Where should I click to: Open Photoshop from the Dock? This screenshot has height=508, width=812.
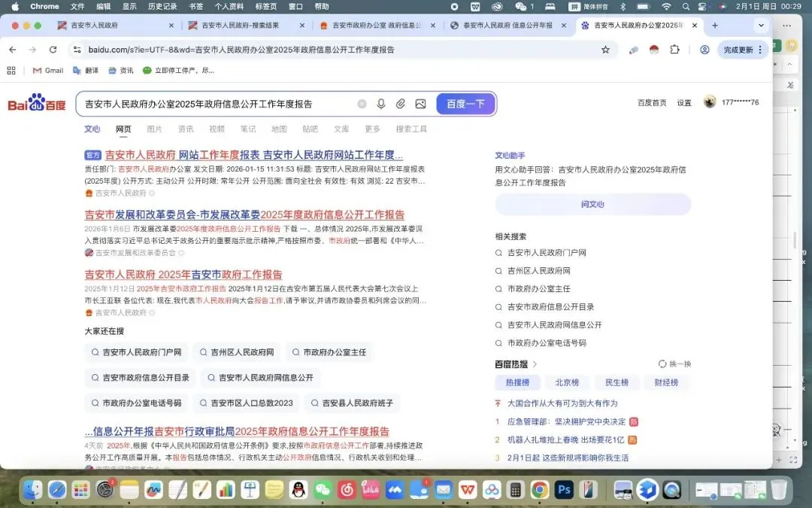click(x=564, y=489)
